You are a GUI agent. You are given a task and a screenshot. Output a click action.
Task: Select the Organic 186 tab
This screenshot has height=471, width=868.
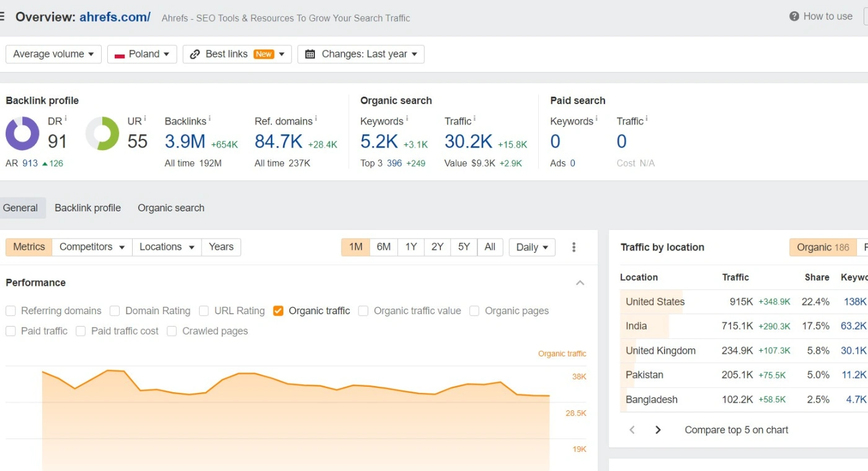823,247
